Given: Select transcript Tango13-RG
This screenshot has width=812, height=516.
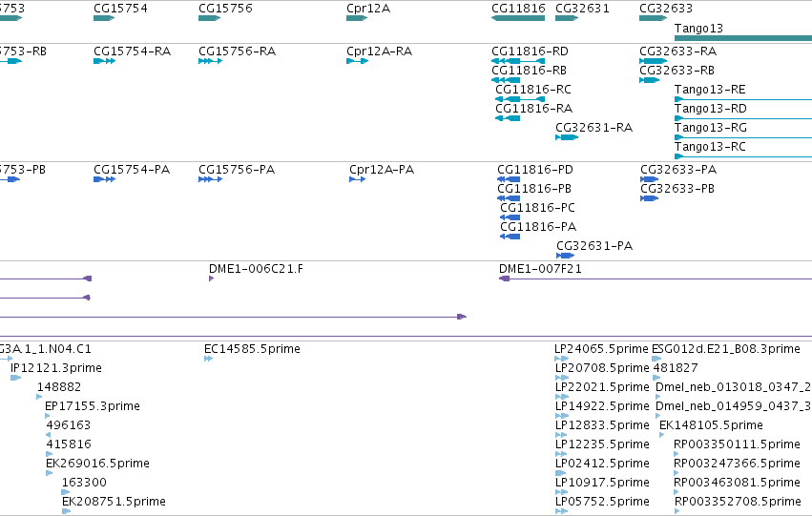Looking at the screenshot, I should click(x=711, y=128).
